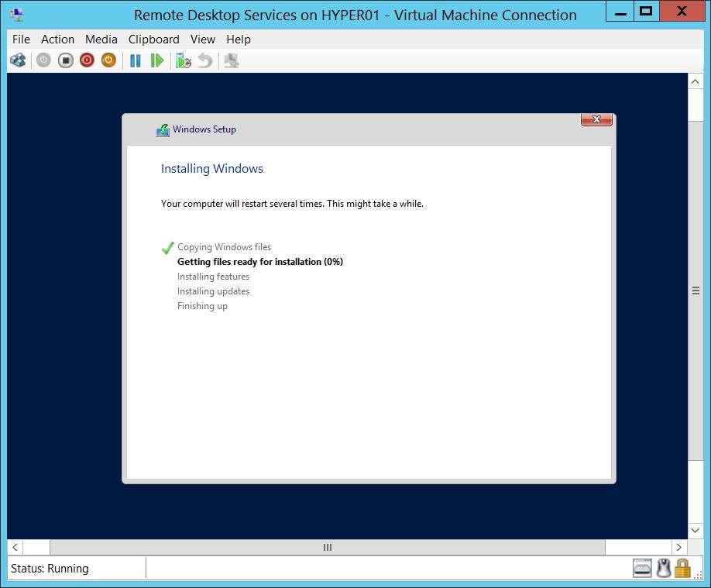The width and height of the screenshot is (711, 588).
Task: Click the 'Installing Windows' heading
Action: click(x=211, y=169)
